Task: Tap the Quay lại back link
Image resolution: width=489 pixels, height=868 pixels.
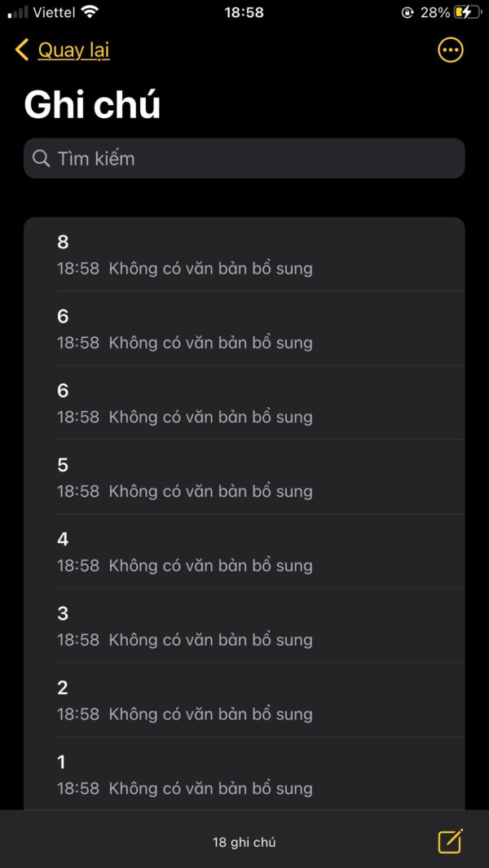Action: [73, 50]
